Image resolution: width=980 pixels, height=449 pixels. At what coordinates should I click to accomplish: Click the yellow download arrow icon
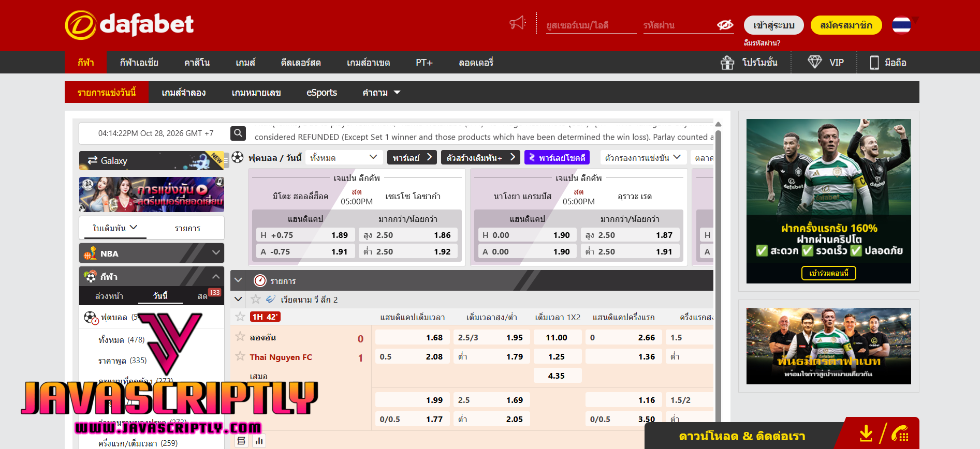point(866,433)
